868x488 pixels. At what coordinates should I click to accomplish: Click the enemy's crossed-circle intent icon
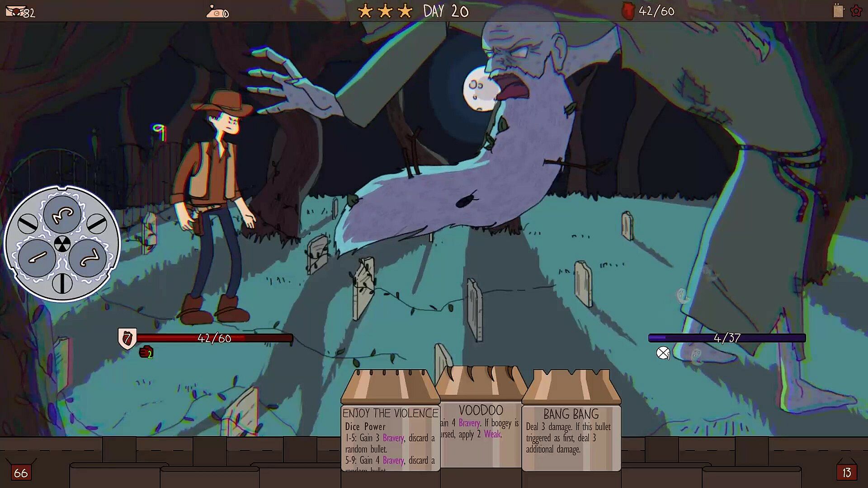[x=663, y=353]
